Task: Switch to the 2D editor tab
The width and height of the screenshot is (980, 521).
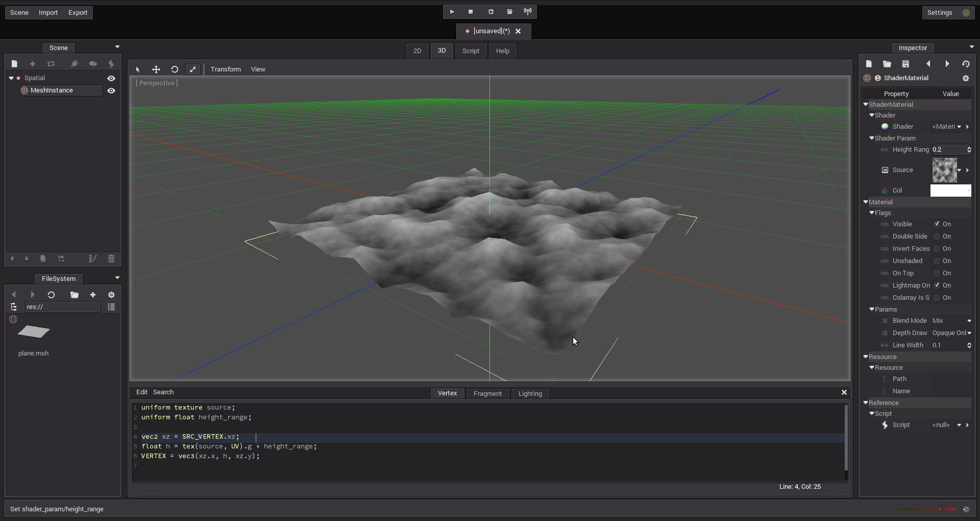Action: tap(418, 51)
